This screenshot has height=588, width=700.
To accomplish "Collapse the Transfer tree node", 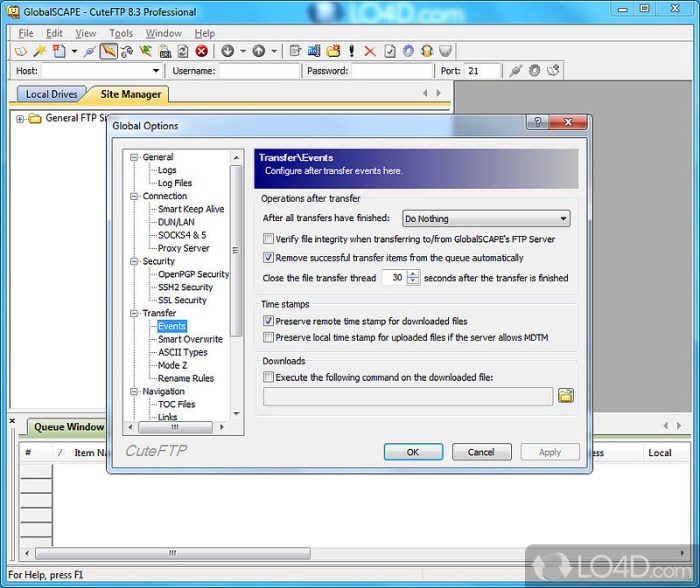I will coord(133,313).
